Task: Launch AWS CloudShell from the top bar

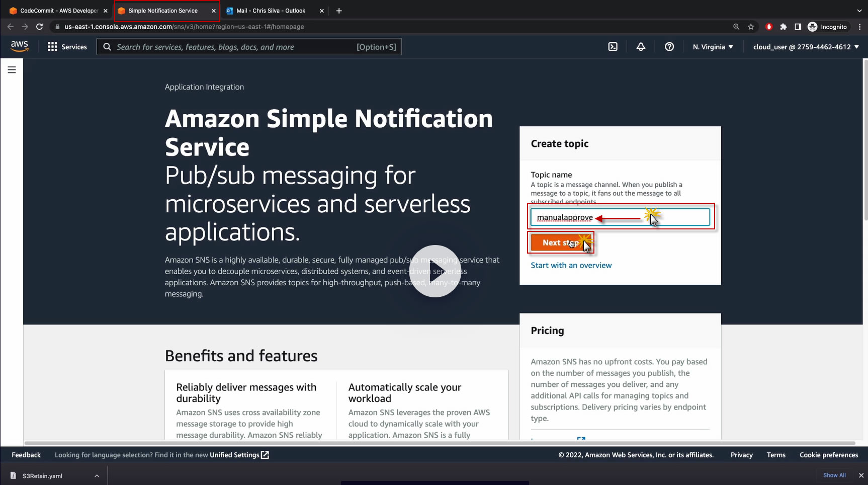Action: [613, 47]
